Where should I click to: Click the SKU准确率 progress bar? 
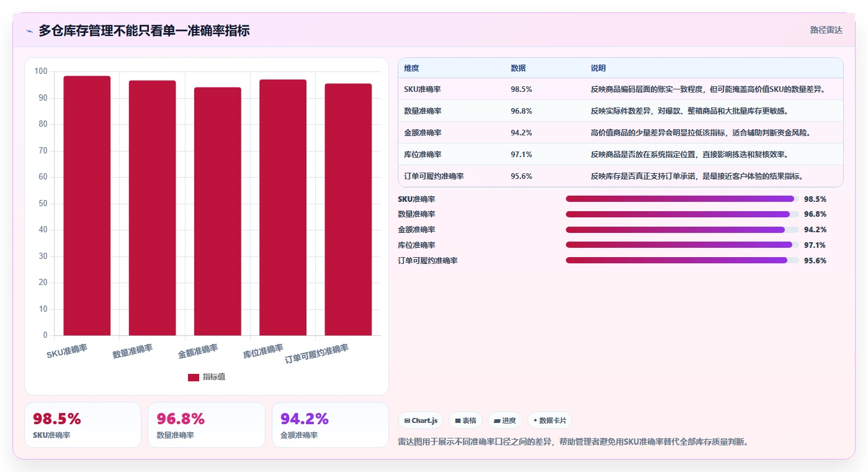coord(682,199)
